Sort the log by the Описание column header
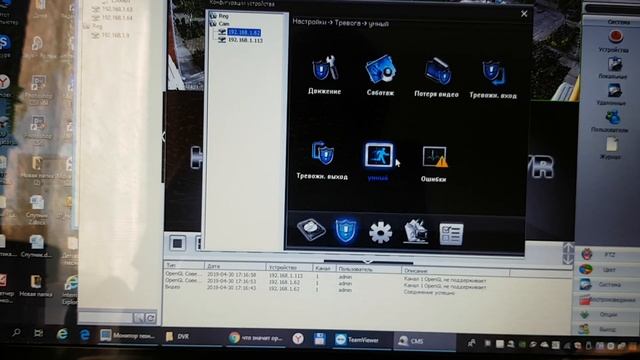This screenshot has height=360, width=640. click(x=455, y=271)
